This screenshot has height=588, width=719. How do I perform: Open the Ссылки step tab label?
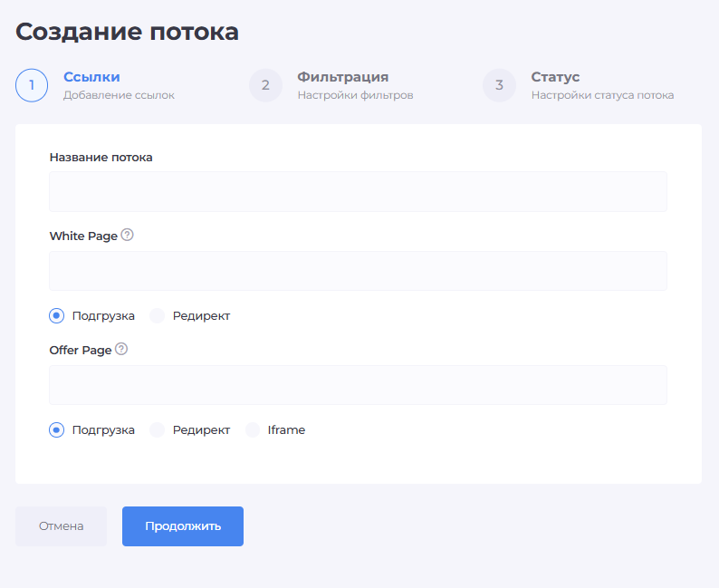(x=91, y=77)
